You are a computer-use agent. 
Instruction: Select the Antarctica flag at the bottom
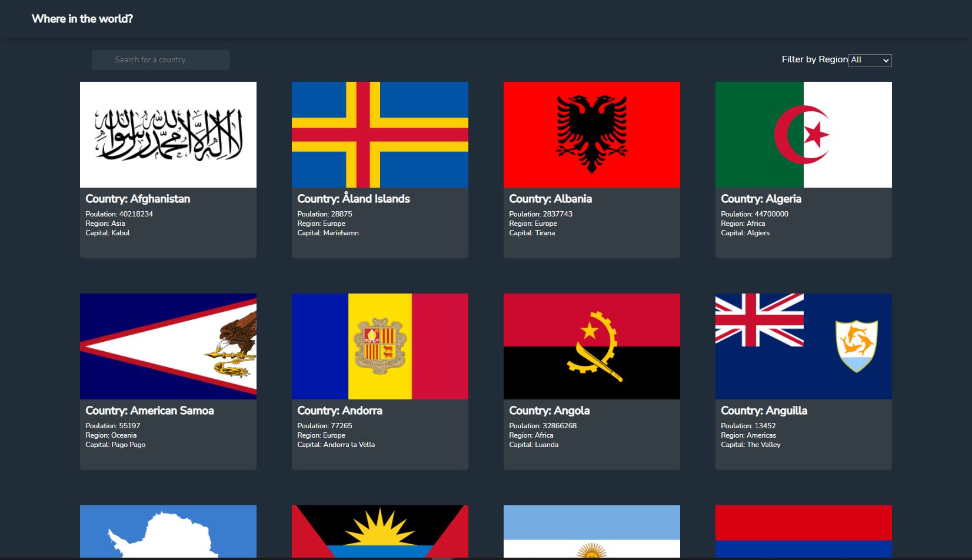tap(168, 532)
